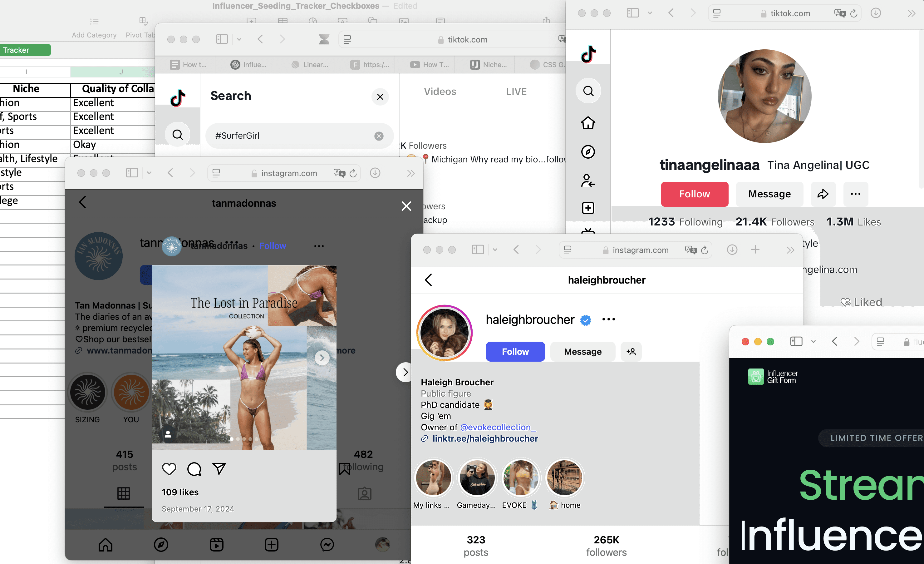924x564 pixels.
Task: Follow haleighbroucher on Instagram
Action: (x=515, y=352)
